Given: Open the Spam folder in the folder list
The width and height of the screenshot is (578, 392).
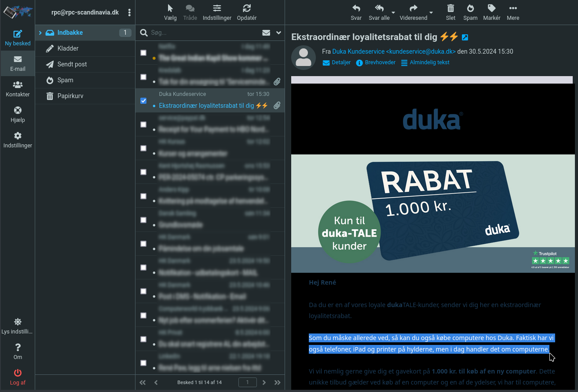Looking at the screenshot, I should click(85, 80).
